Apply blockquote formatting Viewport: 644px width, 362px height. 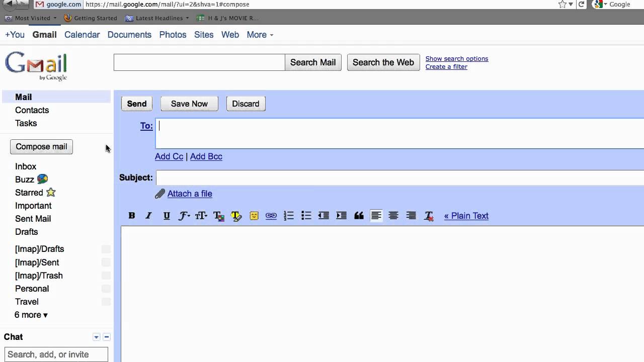(359, 216)
